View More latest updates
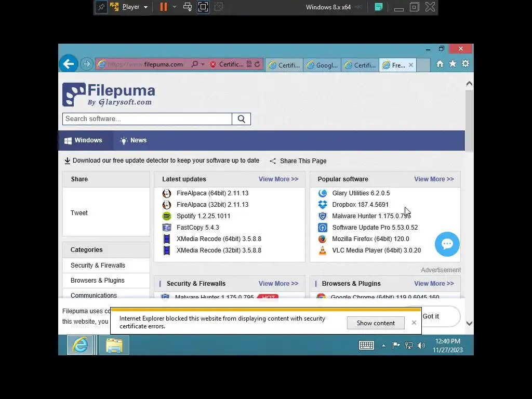Screen dimensions: 532x399 278,179
